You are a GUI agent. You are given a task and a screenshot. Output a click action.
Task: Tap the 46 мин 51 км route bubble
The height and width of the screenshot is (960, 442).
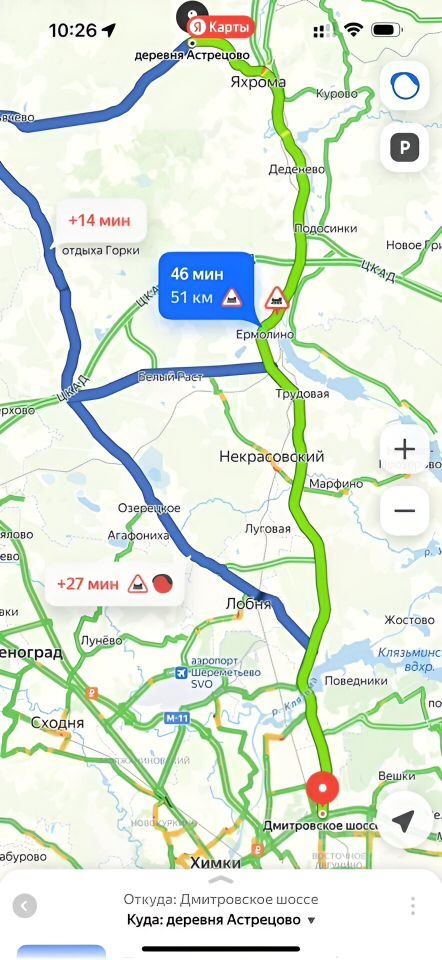tap(206, 286)
